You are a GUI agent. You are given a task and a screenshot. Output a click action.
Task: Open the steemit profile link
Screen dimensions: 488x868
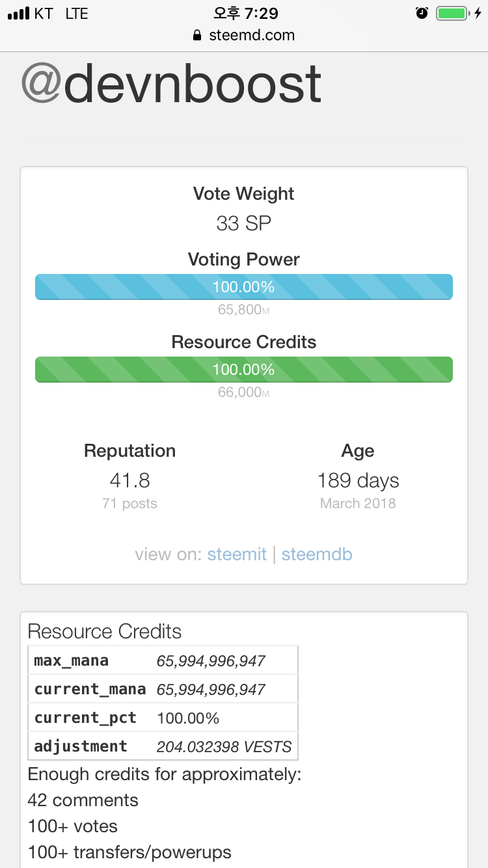point(237,554)
